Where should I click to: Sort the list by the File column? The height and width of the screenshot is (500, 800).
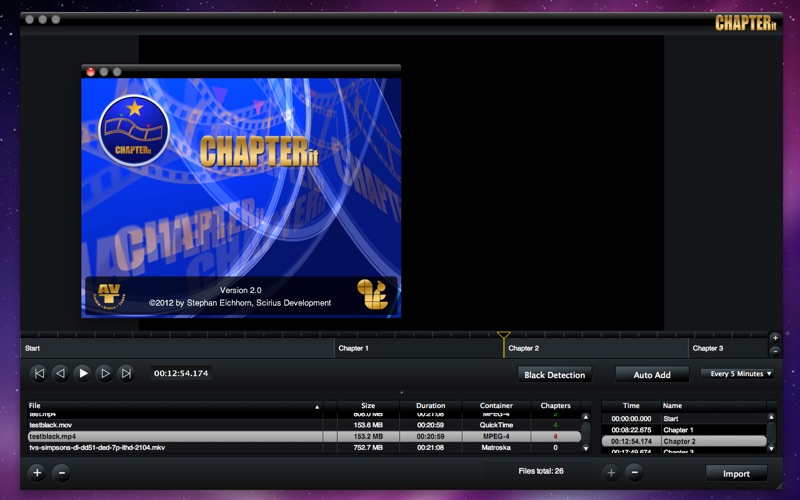tap(170, 406)
